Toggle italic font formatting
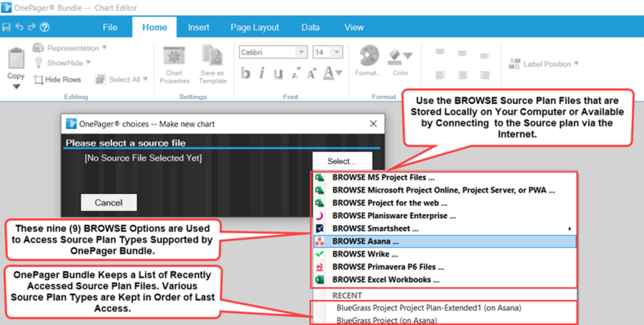 point(262,73)
